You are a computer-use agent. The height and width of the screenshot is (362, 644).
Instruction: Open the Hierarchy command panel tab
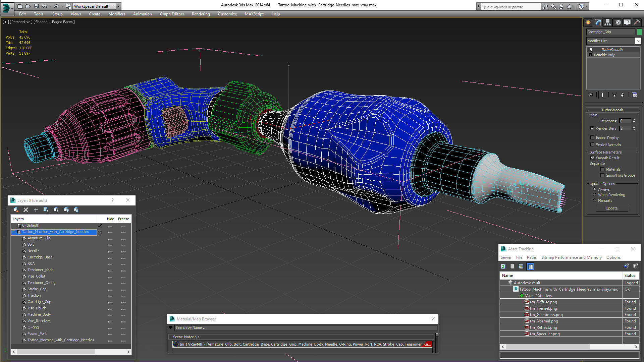pos(607,22)
